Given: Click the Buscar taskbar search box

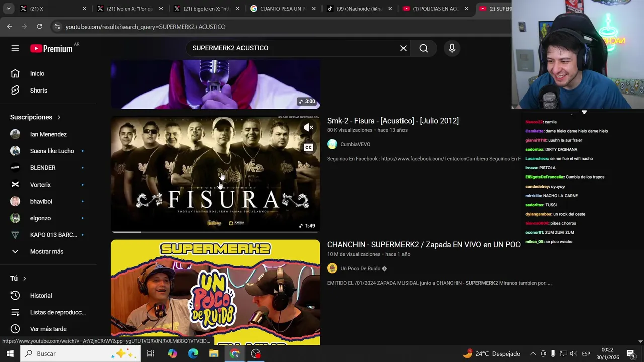Looking at the screenshot, I should tap(80, 354).
